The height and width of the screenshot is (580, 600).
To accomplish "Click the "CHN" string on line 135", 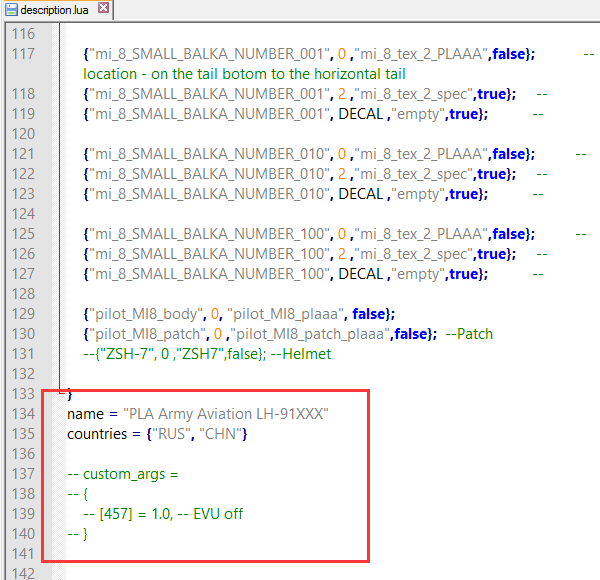I will 220,434.
